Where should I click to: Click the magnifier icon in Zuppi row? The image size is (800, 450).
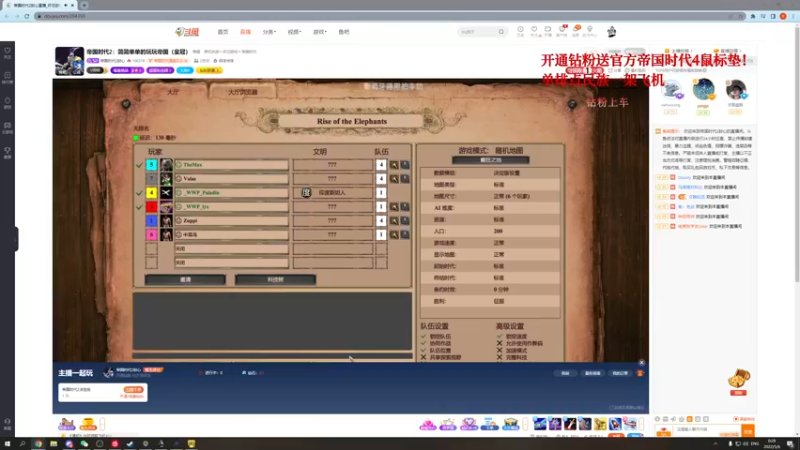(x=394, y=220)
